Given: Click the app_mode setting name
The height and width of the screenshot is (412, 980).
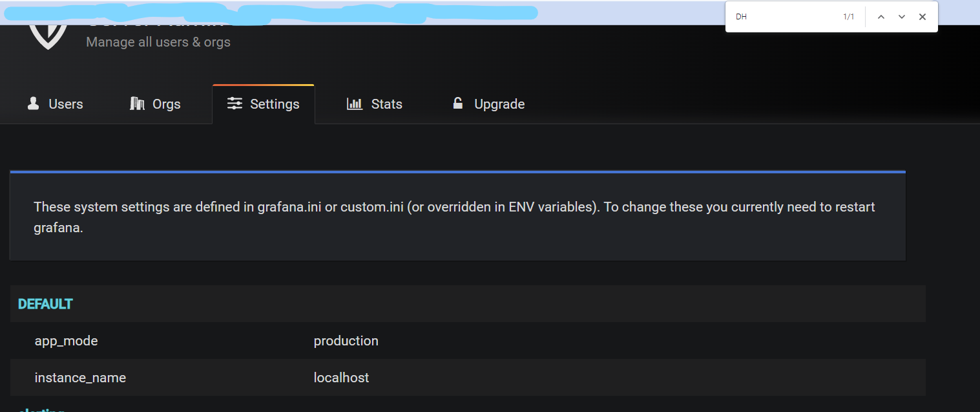Looking at the screenshot, I should coord(67,341).
